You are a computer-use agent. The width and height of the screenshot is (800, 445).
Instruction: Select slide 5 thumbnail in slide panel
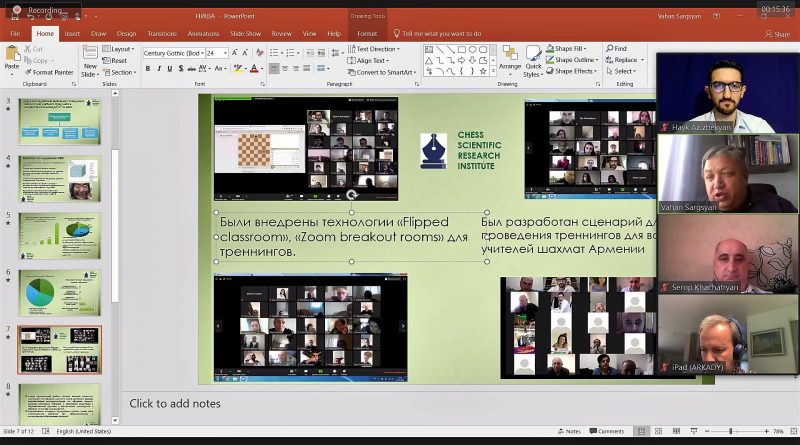[60, 236]
